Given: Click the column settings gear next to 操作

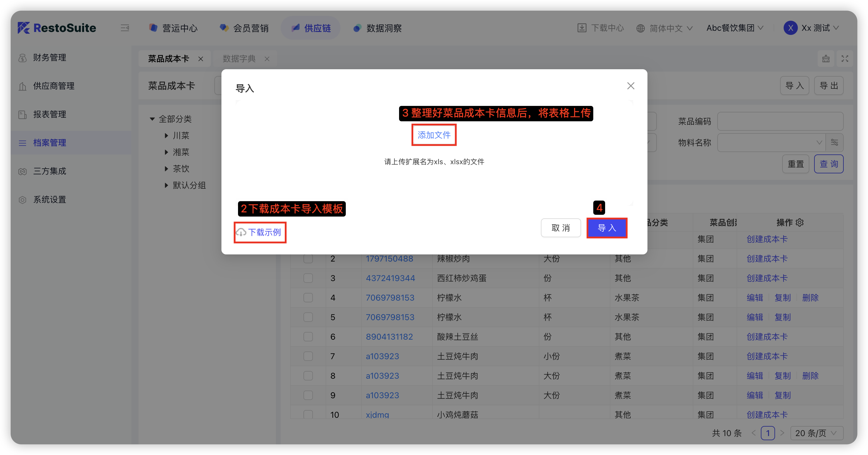Looking at the screenshot, I should click(x=800, y=222).
